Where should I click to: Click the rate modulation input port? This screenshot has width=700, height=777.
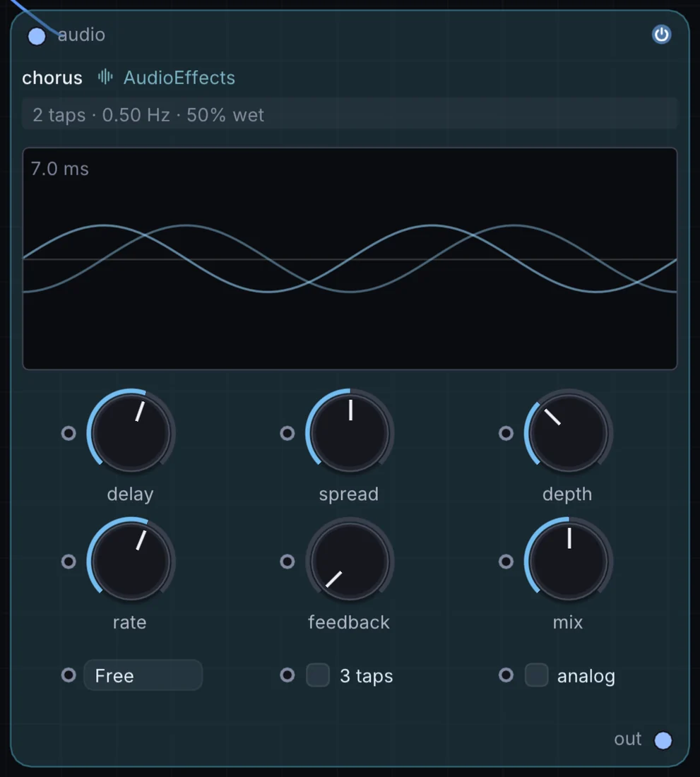[69, 562]
